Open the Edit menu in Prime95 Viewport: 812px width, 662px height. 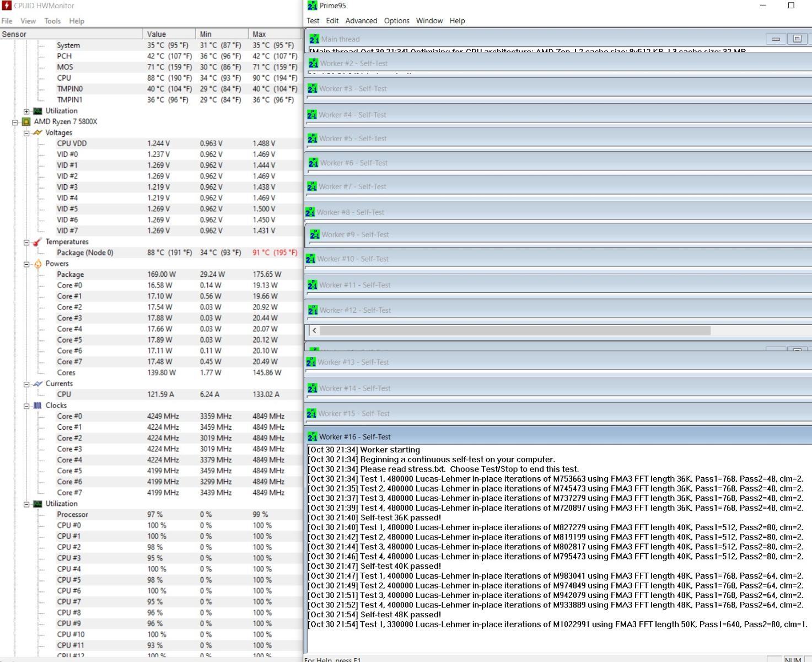click(332, 21)
